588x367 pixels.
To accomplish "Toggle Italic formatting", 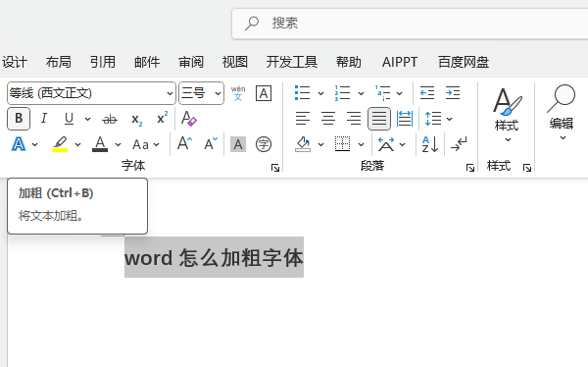I will pyautogui.click(x=44, y=119).
